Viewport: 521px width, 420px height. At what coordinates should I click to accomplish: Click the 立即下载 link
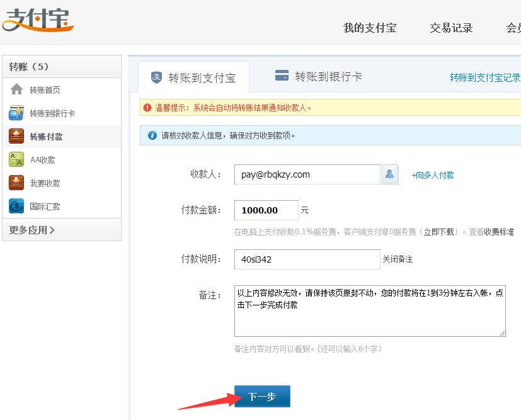[x=438, y=232]
